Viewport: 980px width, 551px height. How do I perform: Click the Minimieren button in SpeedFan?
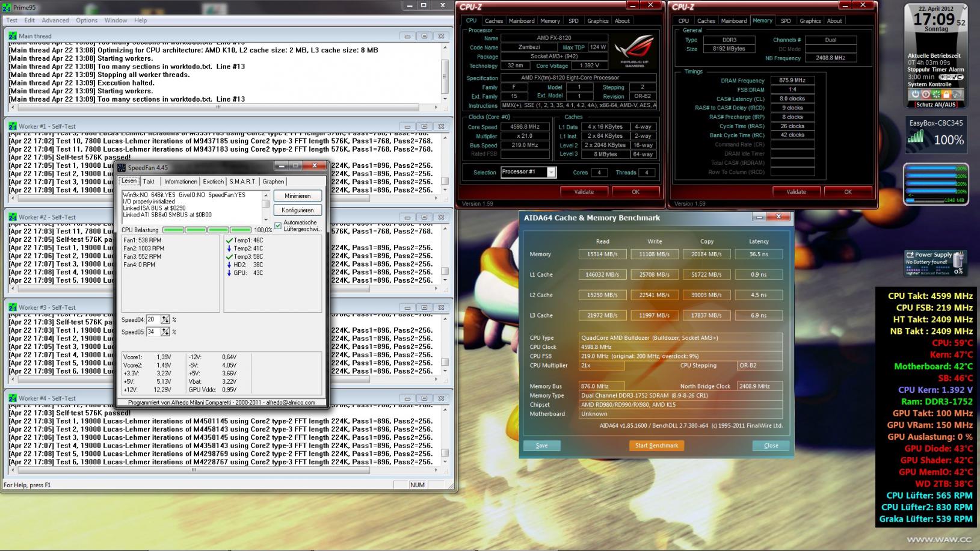point(298,196)
